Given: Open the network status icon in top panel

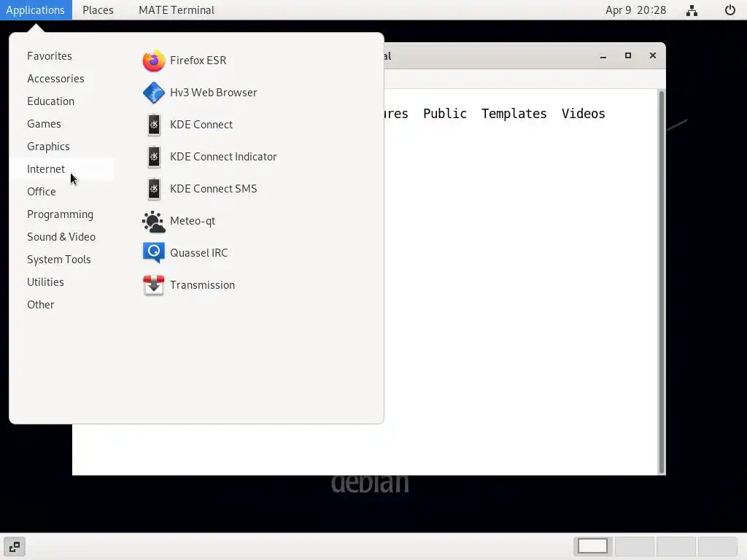Looking at the screenshot, I should 692,10.
